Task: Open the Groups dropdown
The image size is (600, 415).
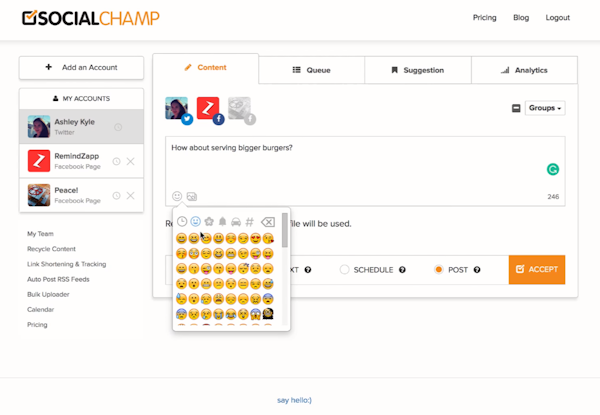Action: click(x=545, y=108)
